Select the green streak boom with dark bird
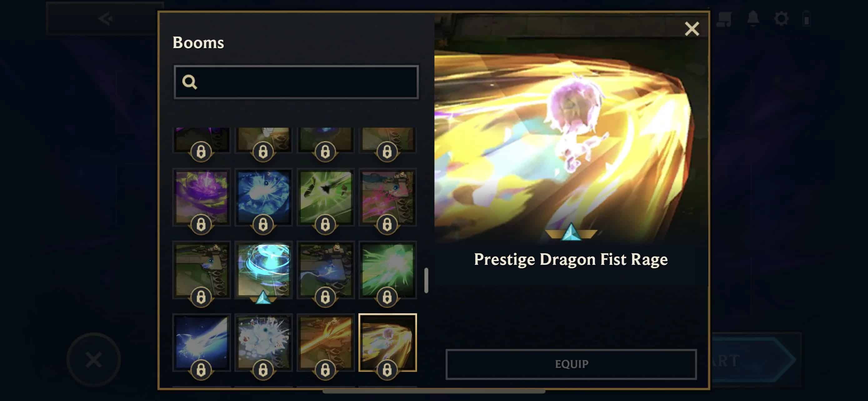Image resolution: width=868 pixels, height=401 pixels. (x=326, y=197)
